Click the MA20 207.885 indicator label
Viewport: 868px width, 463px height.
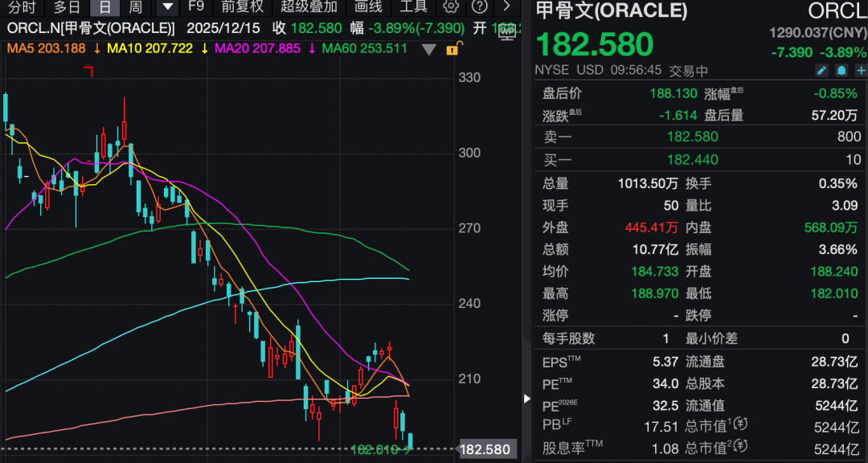[257, 48]
